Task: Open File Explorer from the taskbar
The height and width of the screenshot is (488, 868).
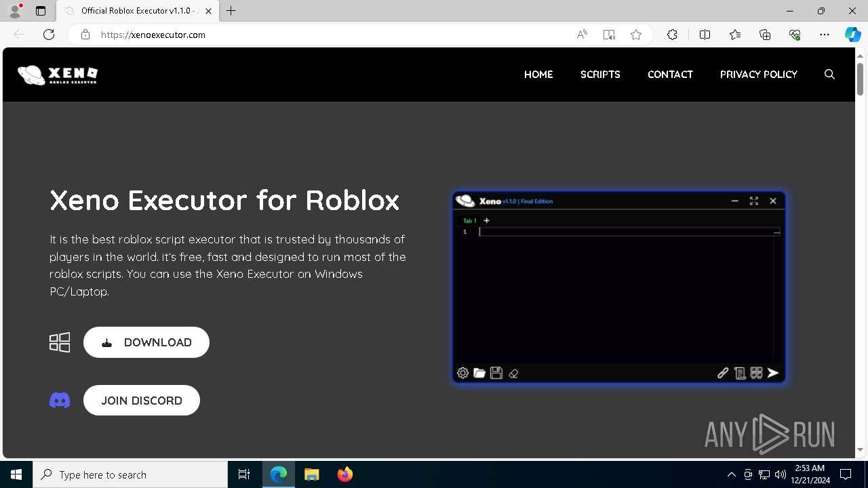Action: pos(312,474)
